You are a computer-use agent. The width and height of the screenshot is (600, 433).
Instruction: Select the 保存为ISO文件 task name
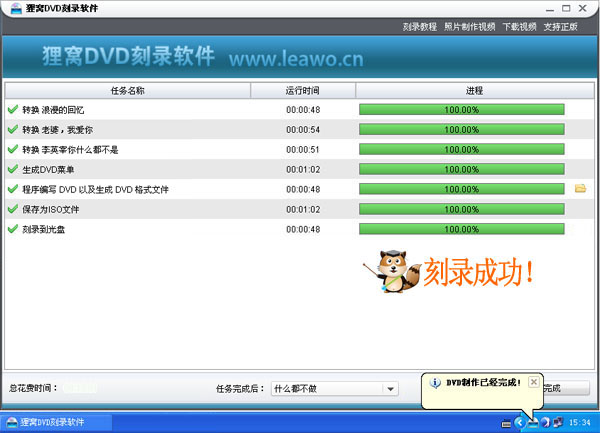click(x=51, y=209)
